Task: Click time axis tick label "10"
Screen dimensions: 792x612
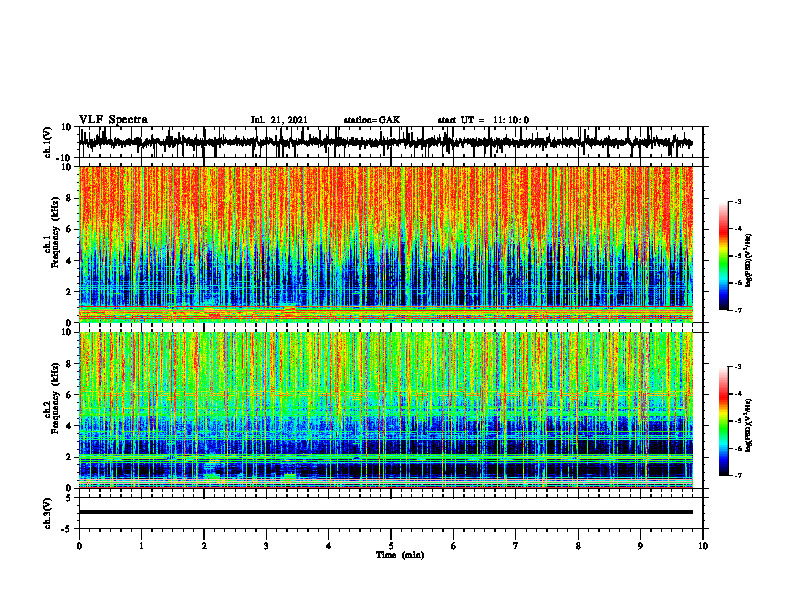Action: [x=703, y=546]
